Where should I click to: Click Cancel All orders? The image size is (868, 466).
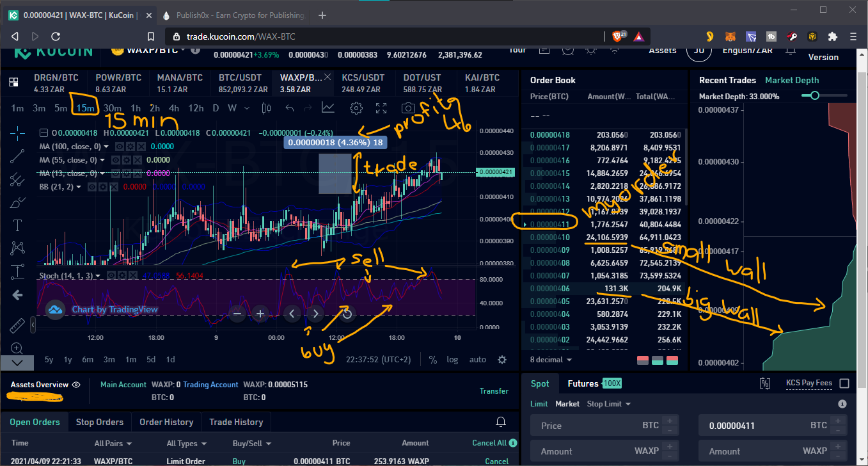[x=489, y=443]
